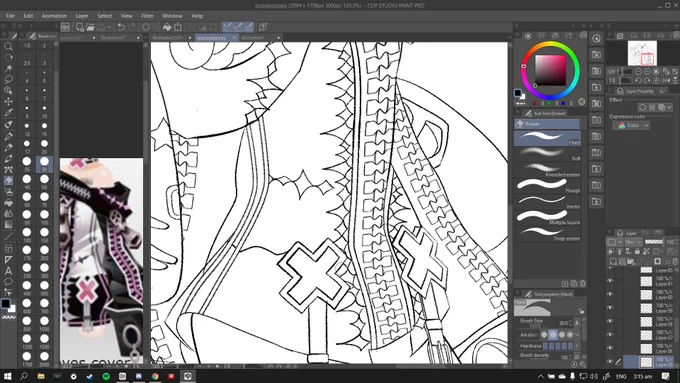
Task: Click Navigator zoom in icon
Action: click(647, 72)
